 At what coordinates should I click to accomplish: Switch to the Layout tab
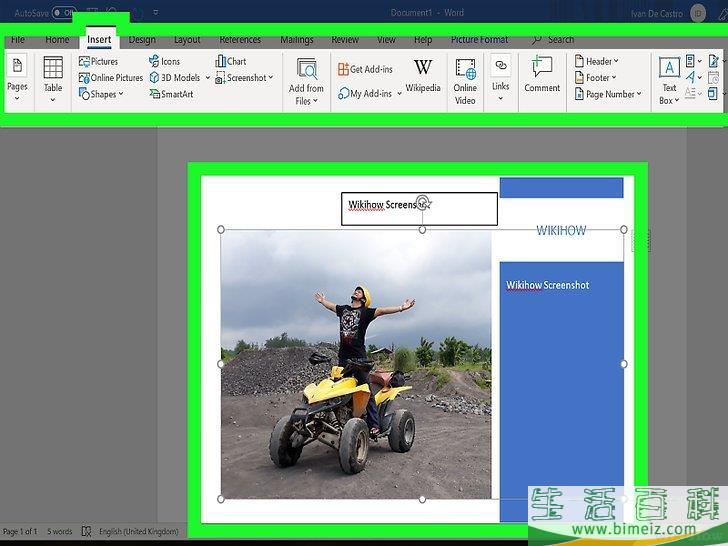[x=187, y=40]
